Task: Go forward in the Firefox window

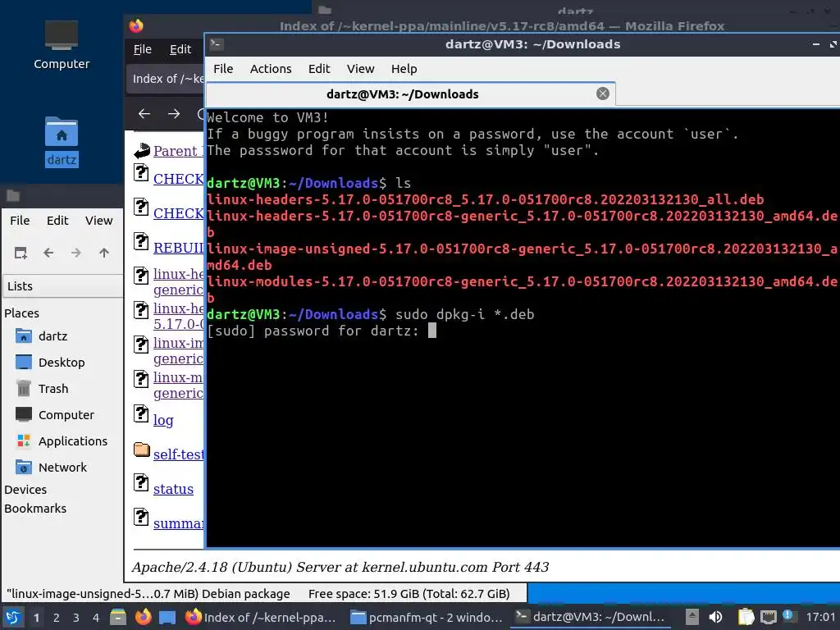Action: click(174, 113)
